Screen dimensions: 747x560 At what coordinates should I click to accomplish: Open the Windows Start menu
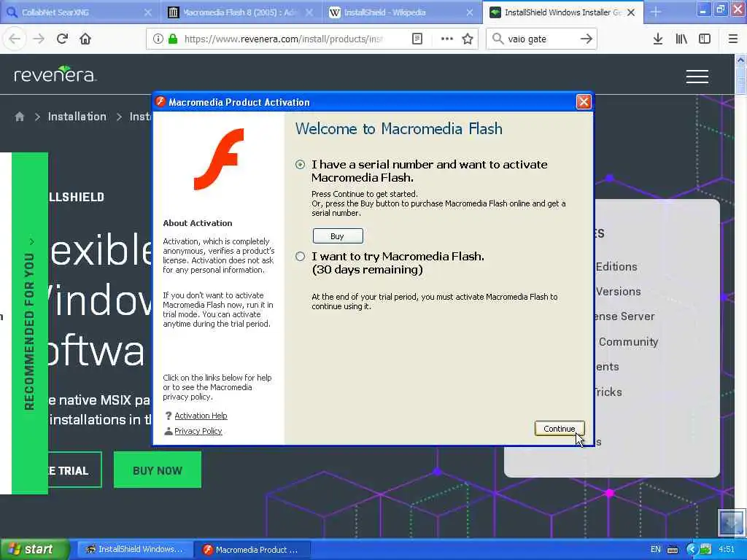pyautogui.click(x=34, y=549)
